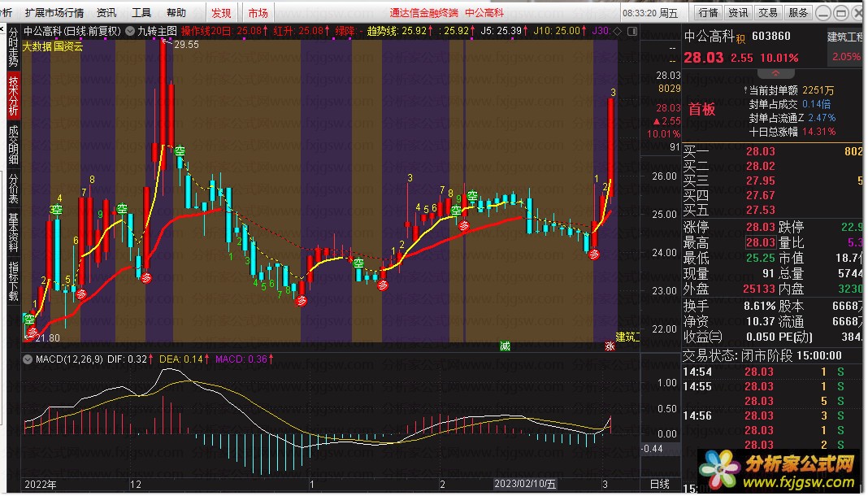Click the 换手 value 8.61%
Image resolution: width=868 pixels, height=496 pixels.
(x=759, y=306)
